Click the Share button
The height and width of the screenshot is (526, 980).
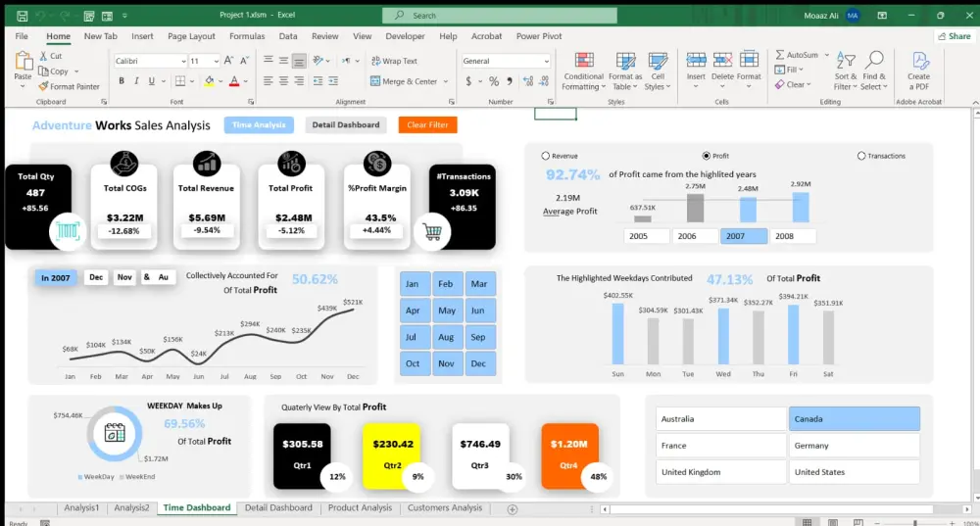click(955, 36)
